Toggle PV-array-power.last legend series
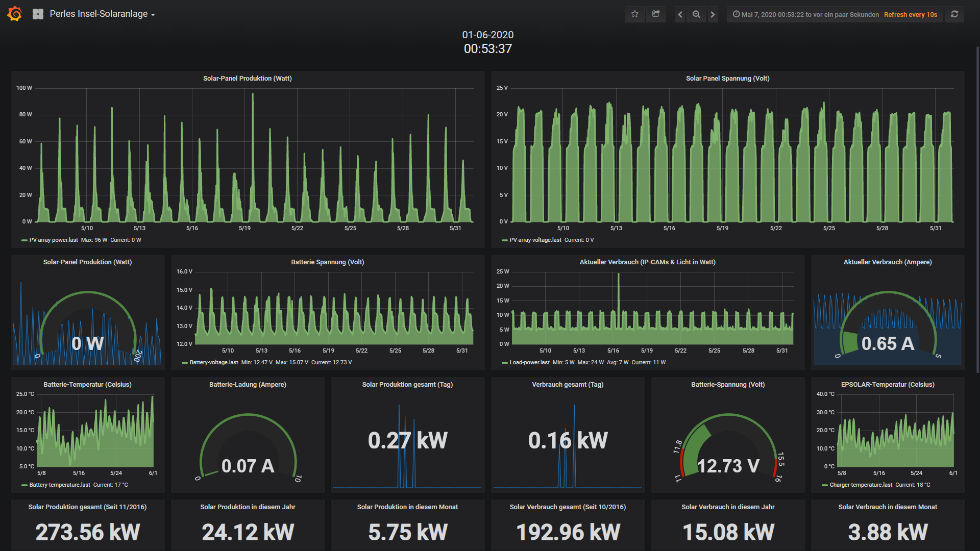This screenshot has height=551, width=980. (x=53, y=240)
